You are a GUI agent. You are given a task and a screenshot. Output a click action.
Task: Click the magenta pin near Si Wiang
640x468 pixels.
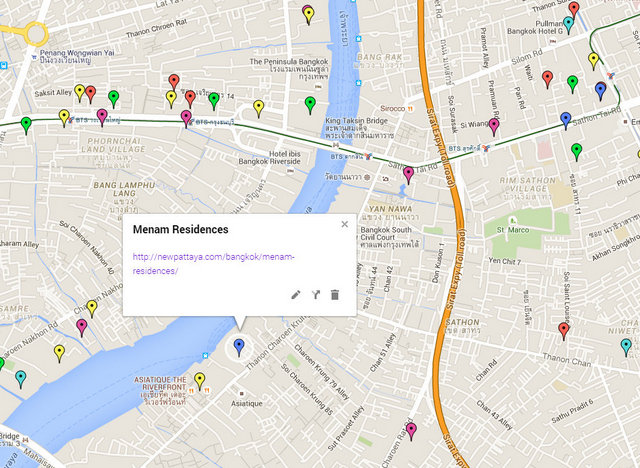click(494, 127)
